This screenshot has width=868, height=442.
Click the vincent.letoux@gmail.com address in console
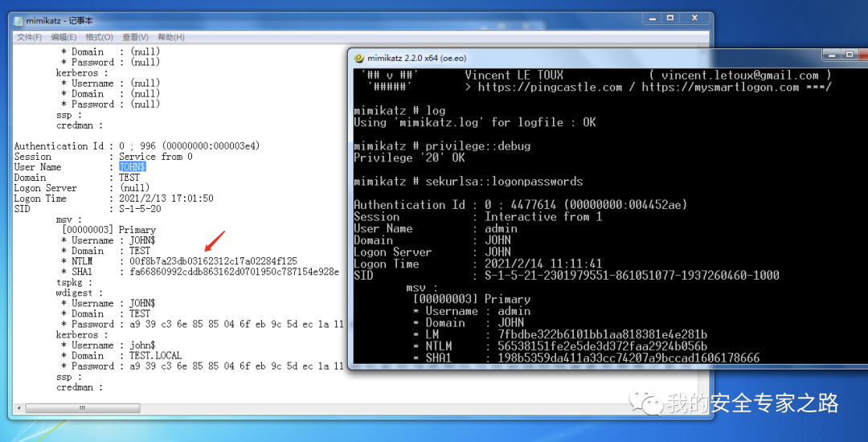coord(739,76)
